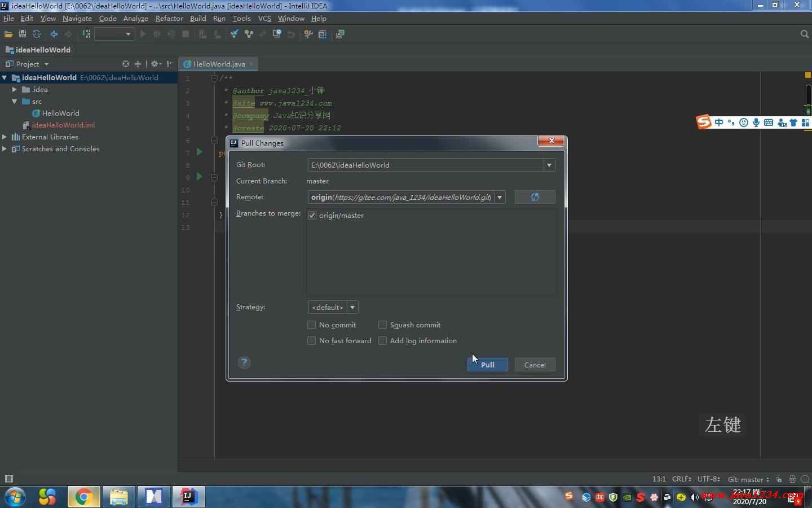
Task: Enable the Add log information checkbox
Action: (382, 340)
